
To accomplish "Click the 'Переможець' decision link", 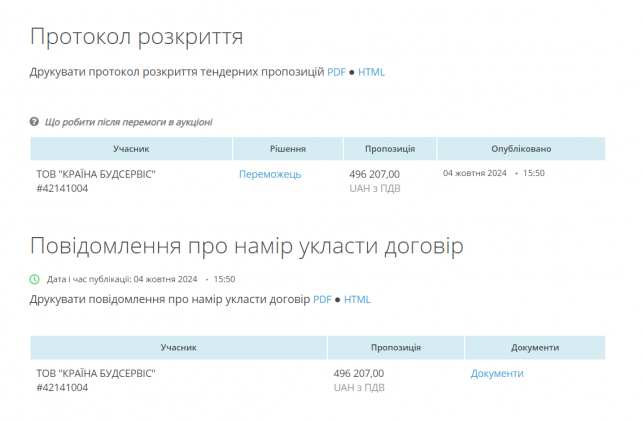I will click(x=270, y=174).
